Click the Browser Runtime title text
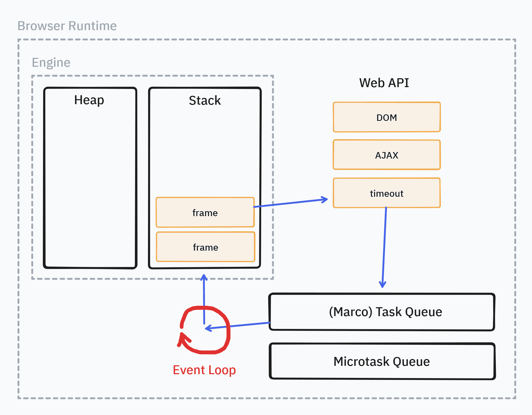This screenshot has height=415, width=532. [67, 26]
